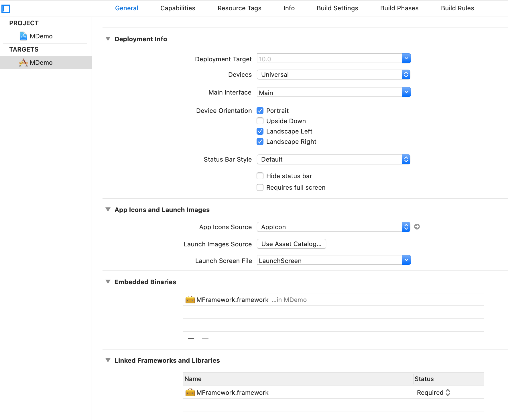The width and height of the screenshot is (508, 420).
Task: Open App Icons Source popup
Action: coord(334,227)
